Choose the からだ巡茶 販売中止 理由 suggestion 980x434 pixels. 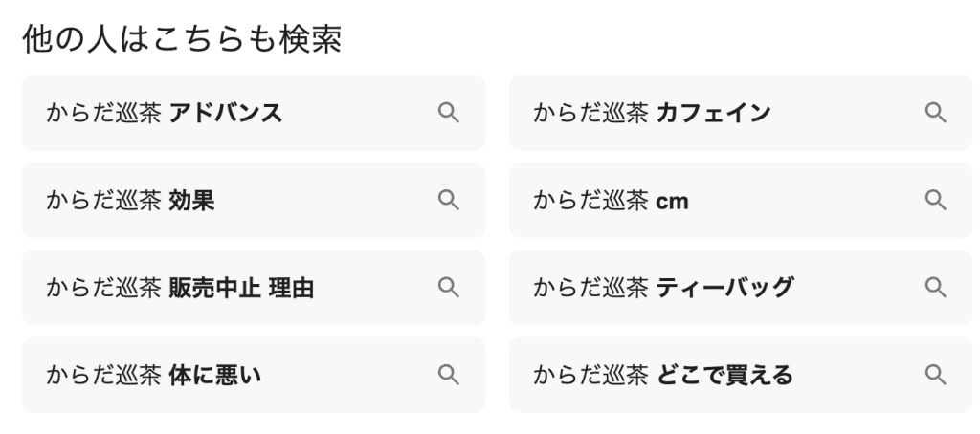pyautogui.click(x=180, y=287)
